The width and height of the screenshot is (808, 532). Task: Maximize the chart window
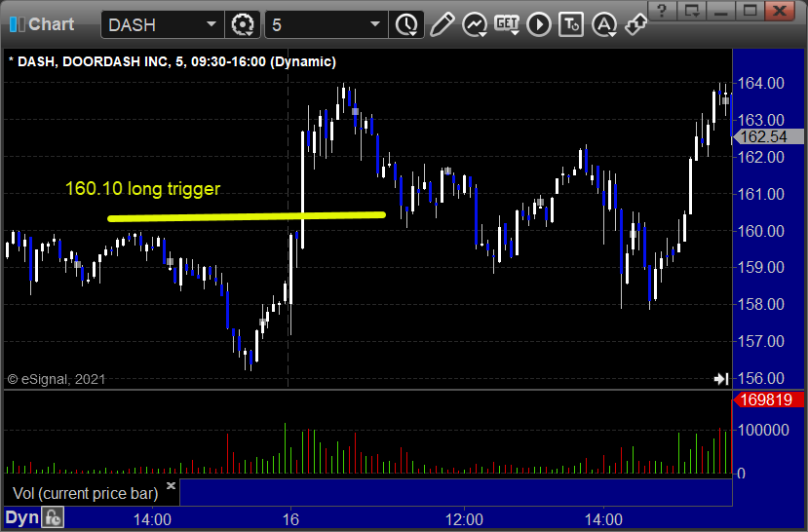pyautogui.click(x=750, y=10)
